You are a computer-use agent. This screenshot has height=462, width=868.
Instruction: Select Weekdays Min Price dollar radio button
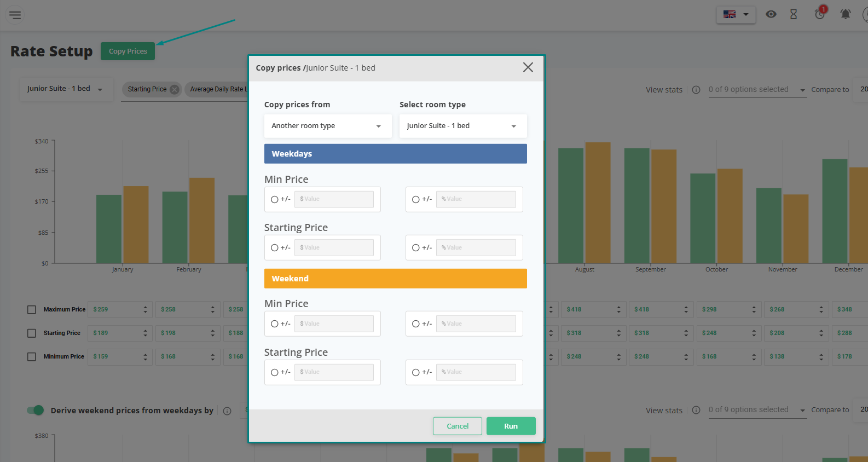point(275,200)
